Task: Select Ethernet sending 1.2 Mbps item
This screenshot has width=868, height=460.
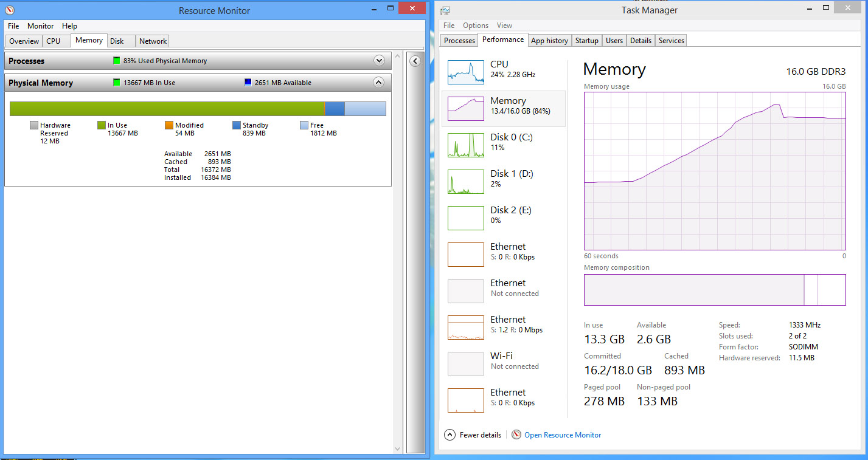Action: pyautogui.click(x=504, y=327)
